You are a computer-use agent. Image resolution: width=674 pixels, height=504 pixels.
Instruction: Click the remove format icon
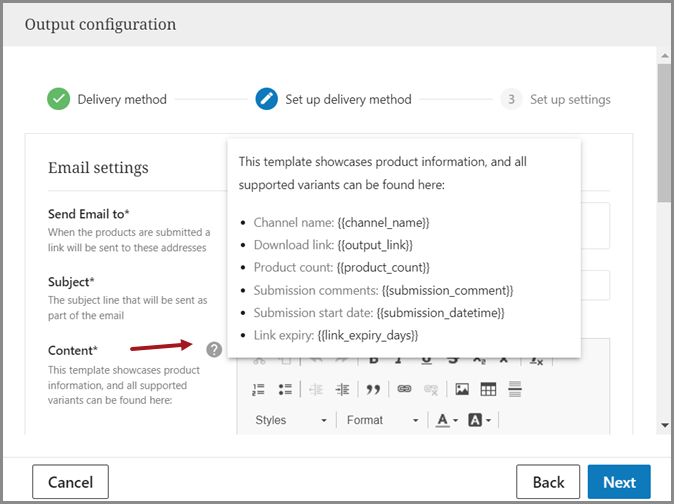pyautogui.click(x=537, y=360)
